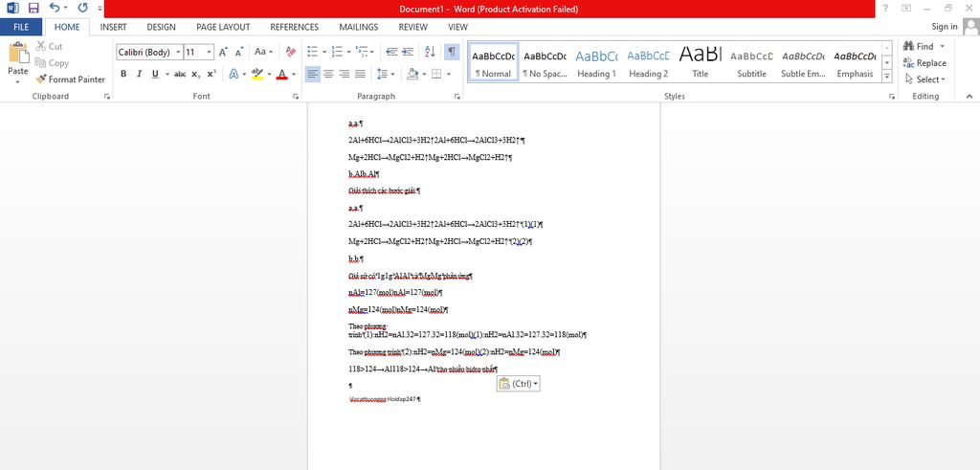980x470 pixels.
Task: Undo the last action
Action: coord(55,8)
